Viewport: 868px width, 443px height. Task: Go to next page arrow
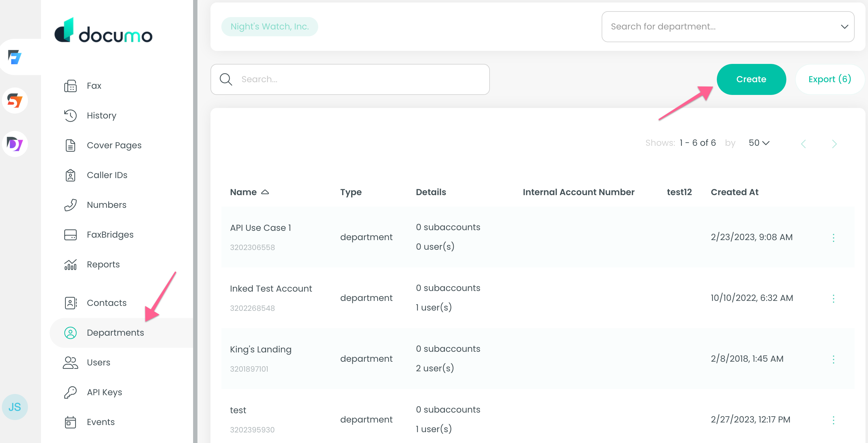(x=834, y=144)
